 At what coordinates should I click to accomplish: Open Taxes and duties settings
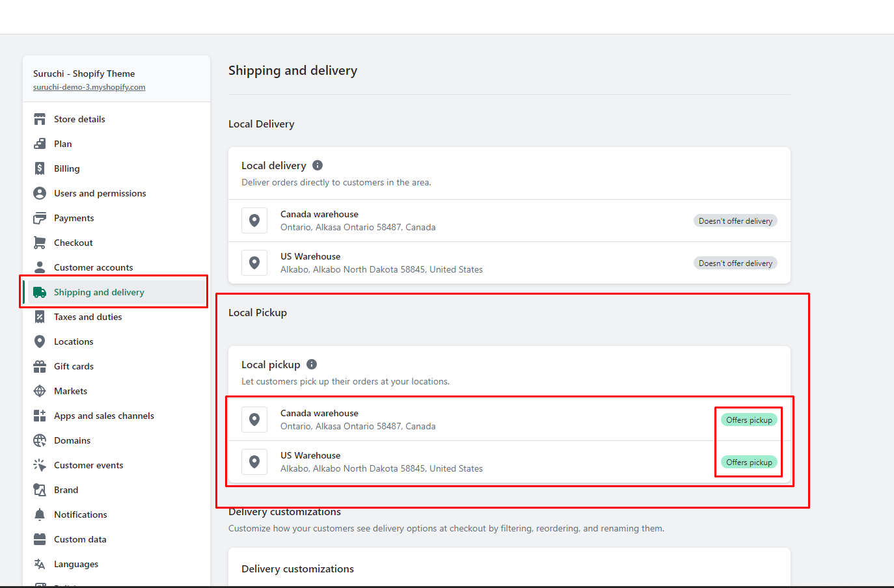click(88, 317)
